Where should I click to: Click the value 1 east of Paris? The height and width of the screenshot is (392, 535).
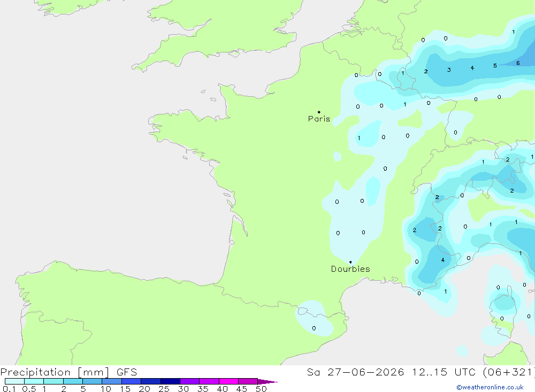359,138
